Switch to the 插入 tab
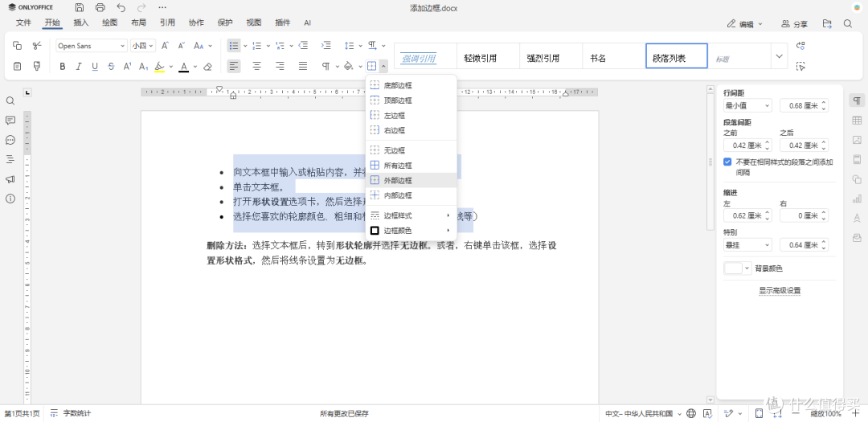This screenshot has width=868, height=422. pos(81,23)
